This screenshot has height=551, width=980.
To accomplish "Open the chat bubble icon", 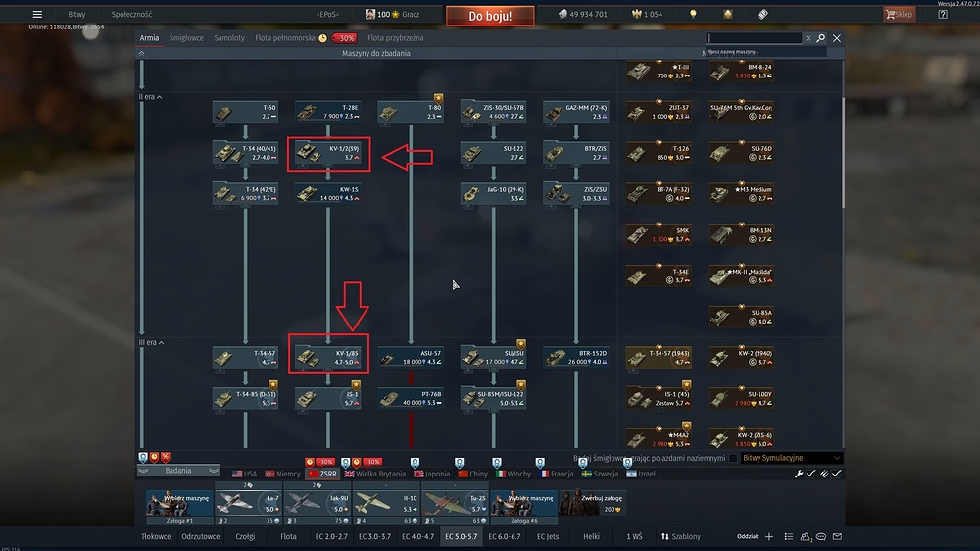I will (x=821, y=536).
